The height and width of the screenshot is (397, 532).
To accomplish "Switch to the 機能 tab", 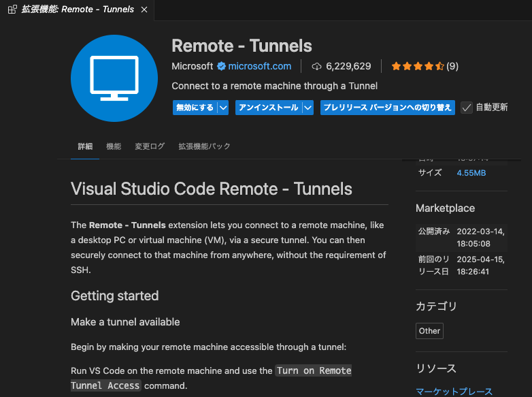I will coord(114,146).
